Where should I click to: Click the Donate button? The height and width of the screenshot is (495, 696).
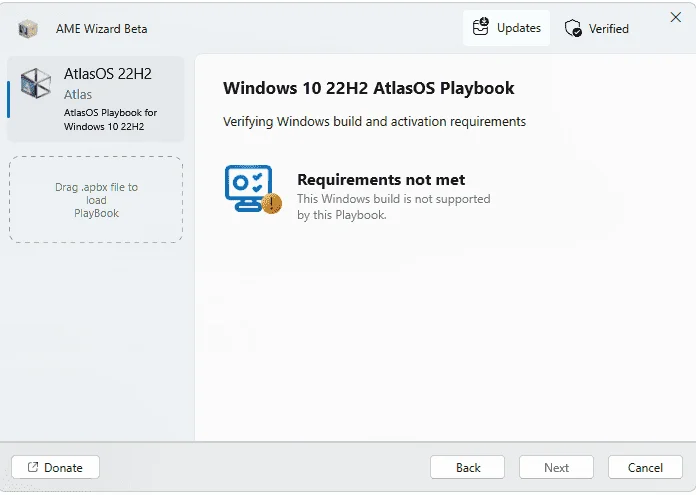[x=55, y=467]
